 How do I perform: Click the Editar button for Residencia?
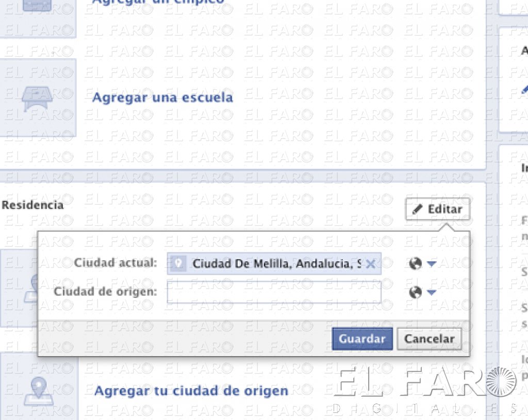coord(437,209)
